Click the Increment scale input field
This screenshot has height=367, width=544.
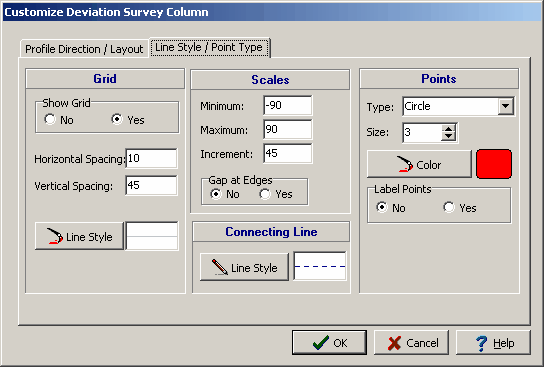click(288, 154)
